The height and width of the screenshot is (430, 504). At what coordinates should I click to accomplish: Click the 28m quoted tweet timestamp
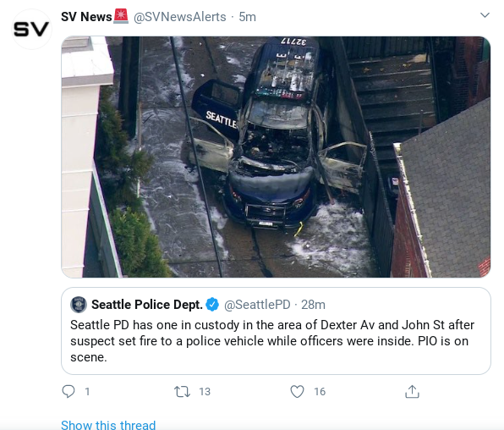coord(313,305)
